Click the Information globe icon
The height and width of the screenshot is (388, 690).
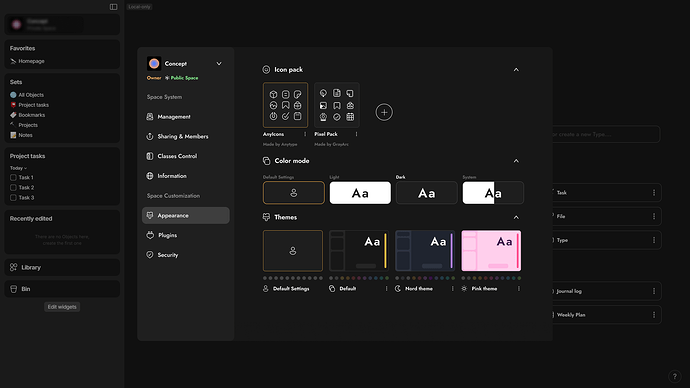[x=150, y=176]
